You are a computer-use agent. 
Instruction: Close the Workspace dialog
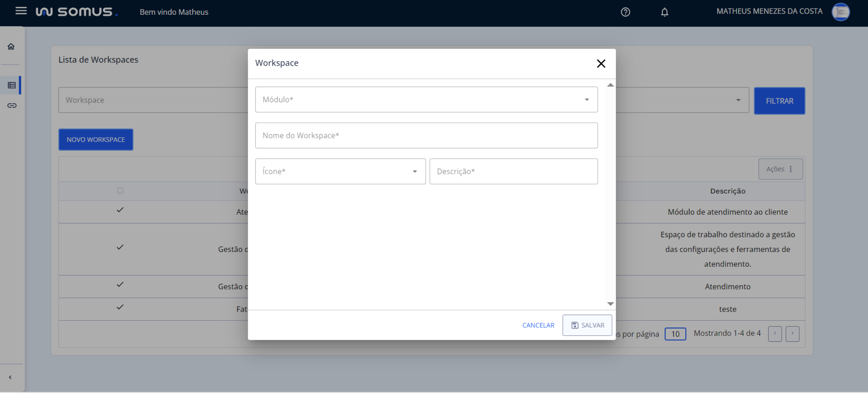[601, 63]
